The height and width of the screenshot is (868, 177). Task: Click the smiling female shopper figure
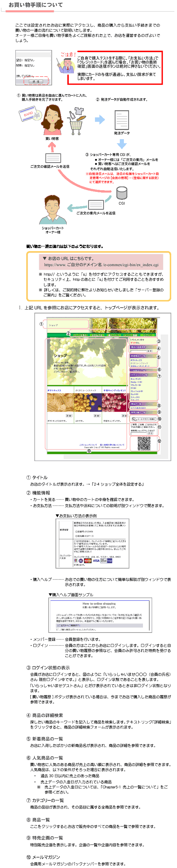click(52, 120)
